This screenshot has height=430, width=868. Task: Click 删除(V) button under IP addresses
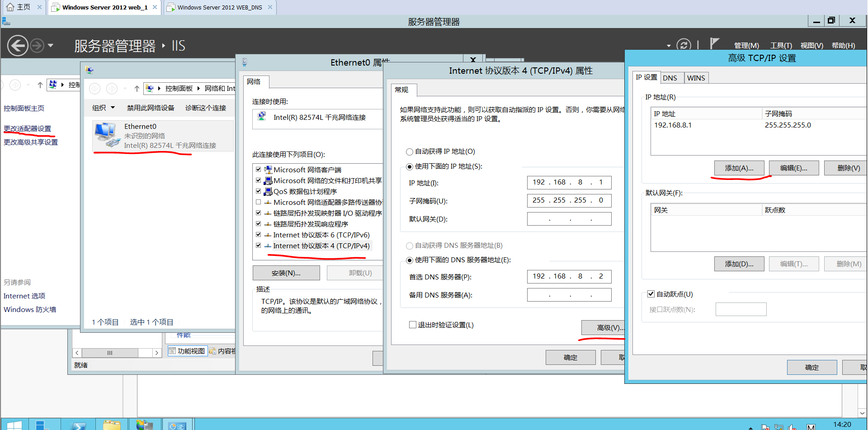[846, 168]
